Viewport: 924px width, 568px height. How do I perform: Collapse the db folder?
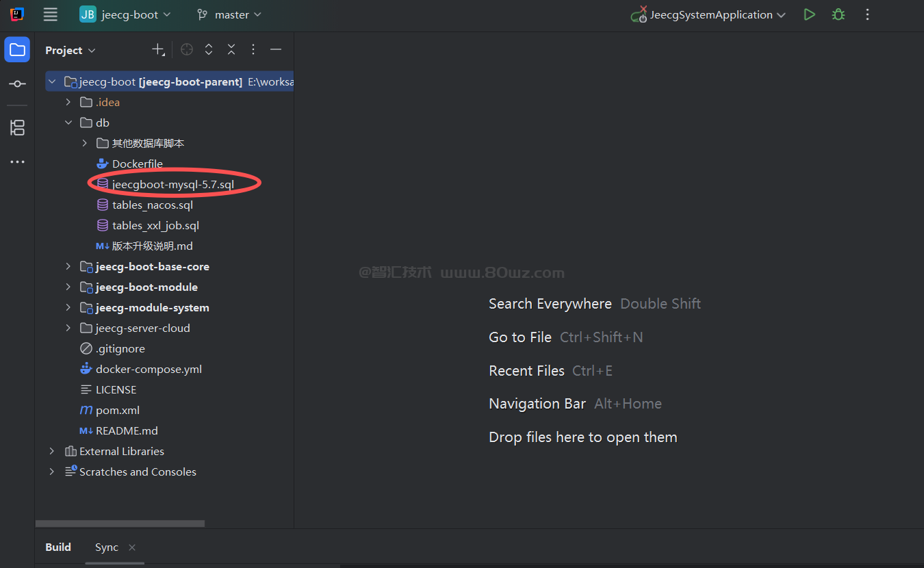tap(68, 122)
